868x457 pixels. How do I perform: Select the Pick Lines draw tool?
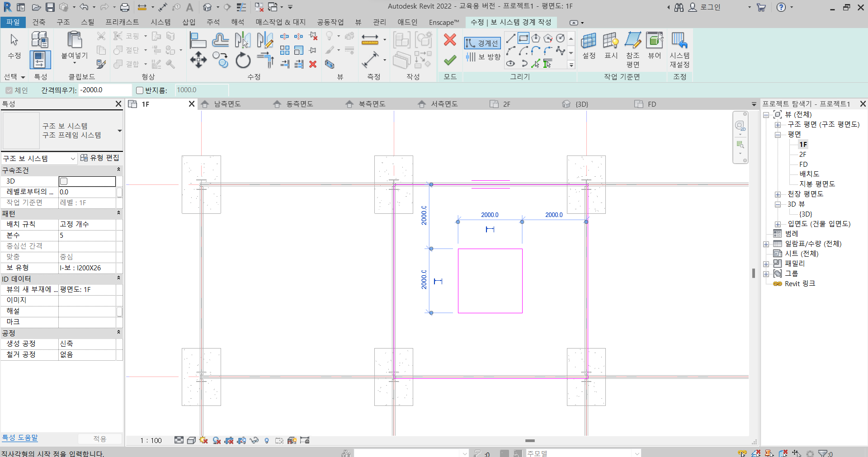tap(536, 63)
